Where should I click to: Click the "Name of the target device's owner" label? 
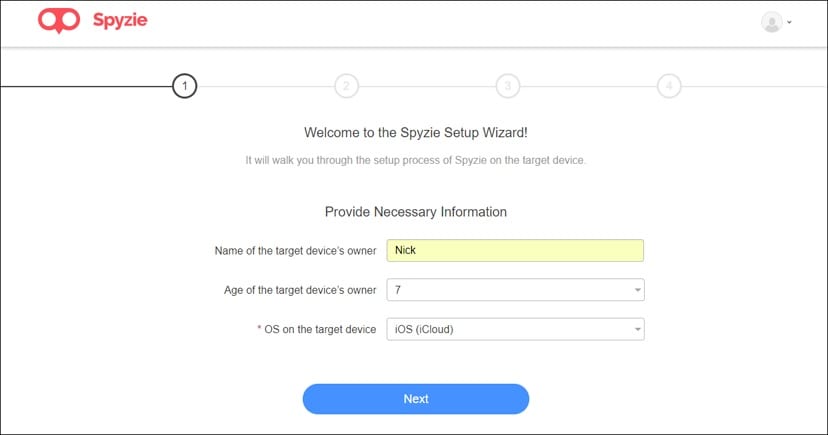295,250
